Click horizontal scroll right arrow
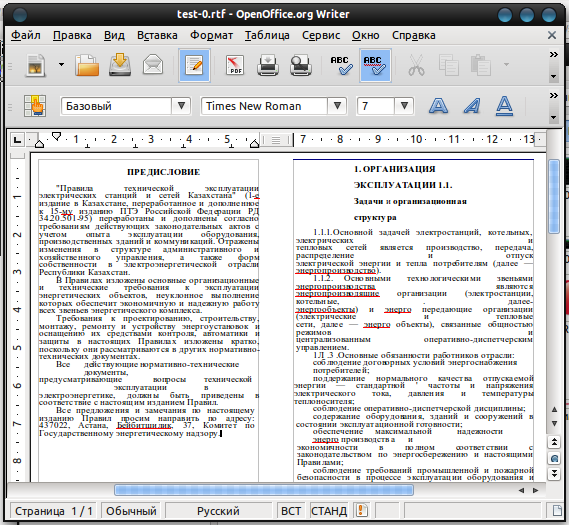The image size is (569, 525). pyautogui.click(x=535, y=491)
